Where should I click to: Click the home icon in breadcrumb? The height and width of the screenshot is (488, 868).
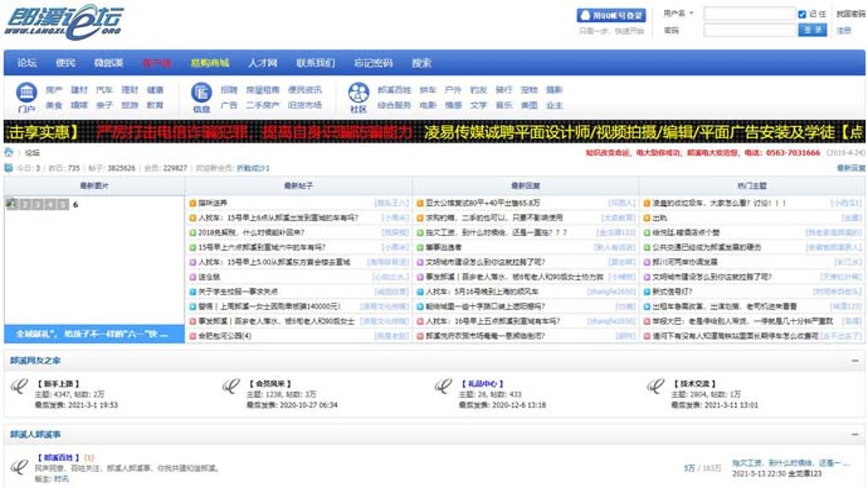tap(9, 152)
